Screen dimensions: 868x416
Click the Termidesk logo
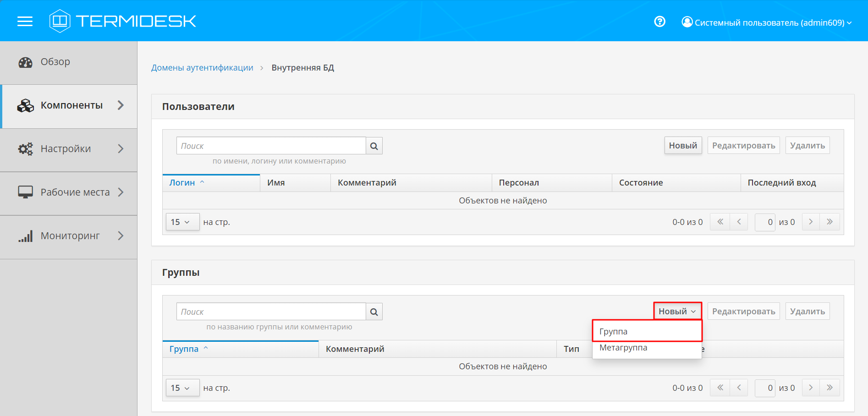pos(123,21)
